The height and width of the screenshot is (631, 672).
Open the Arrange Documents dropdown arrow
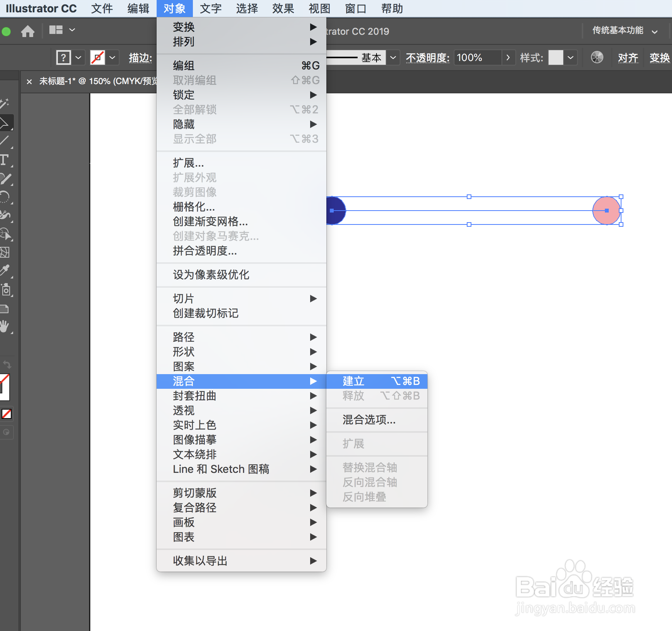pos(72,30)
